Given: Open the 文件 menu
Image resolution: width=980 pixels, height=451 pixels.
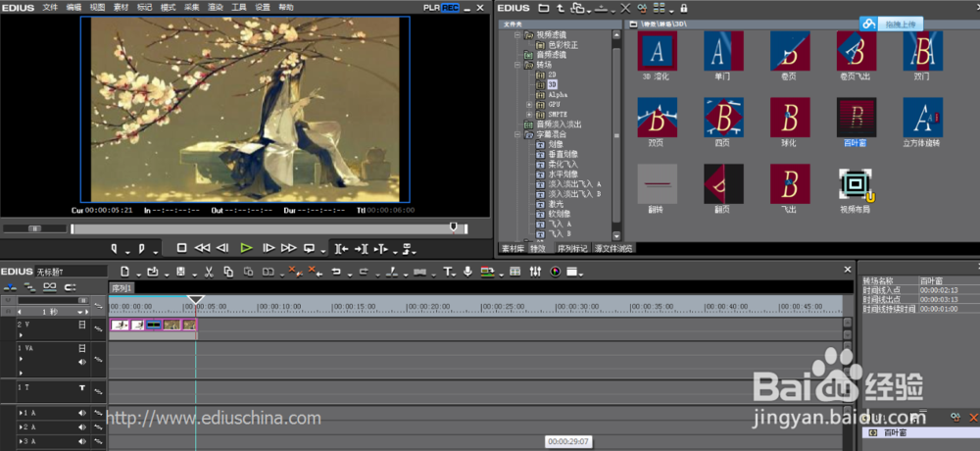Looking at the screenshot, I should click(x=51, y=8).
